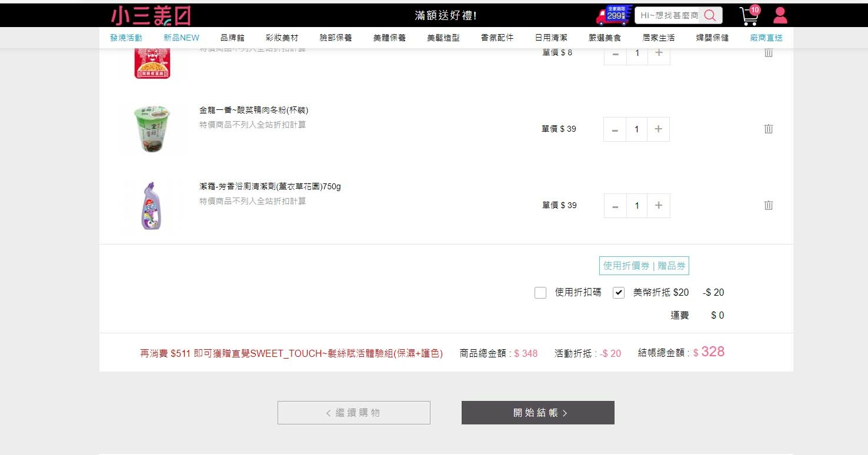Open product 金龍一番~酸菜鴨肉冬粉(杯裝)
The image size is (868, 455).
[254, 110]
